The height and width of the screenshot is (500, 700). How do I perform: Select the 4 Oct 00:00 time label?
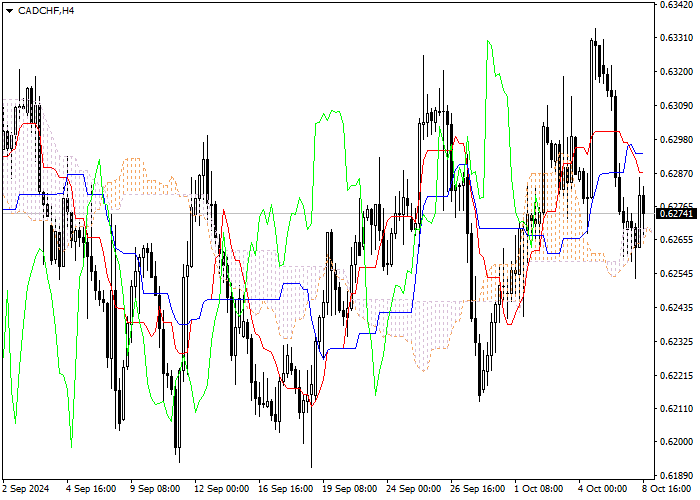click(603, 488)
